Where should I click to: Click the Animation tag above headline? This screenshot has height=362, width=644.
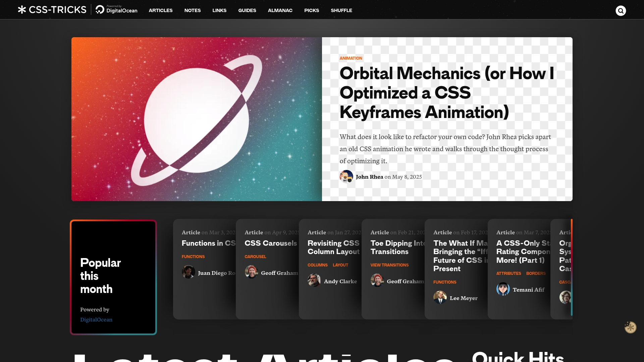tap(351, 58)
